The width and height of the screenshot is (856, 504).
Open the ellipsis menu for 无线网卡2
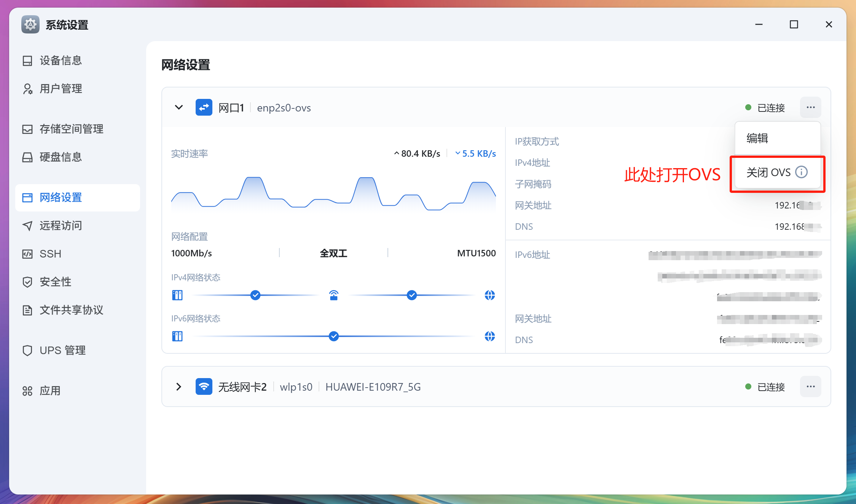click(810, 386)
